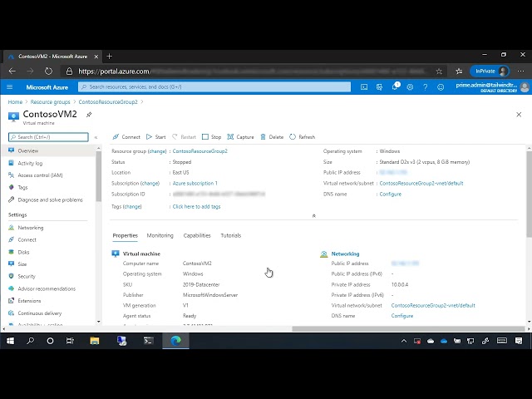
Task: Change the resource group
Action: click(x=157, y=151)
